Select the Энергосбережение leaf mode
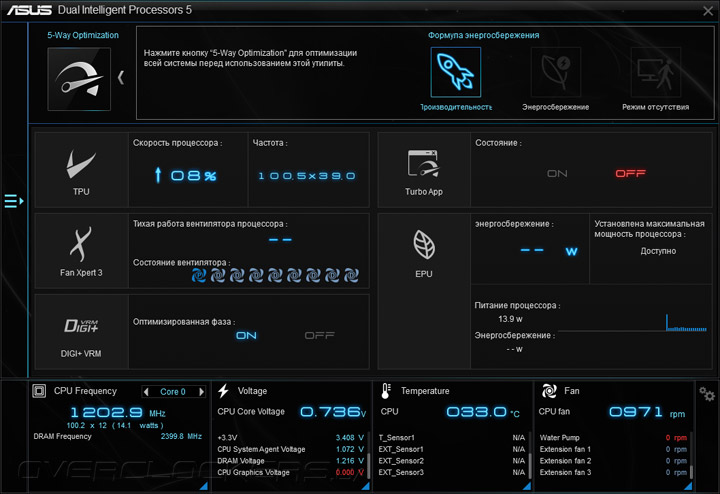 556,72
